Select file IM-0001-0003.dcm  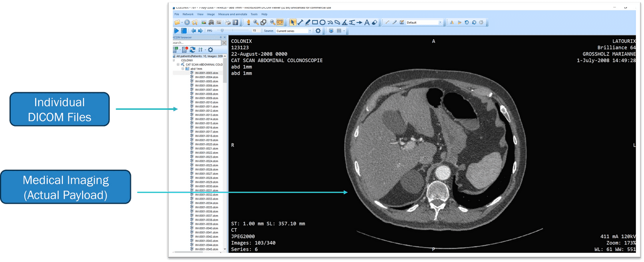[x=206, y=73]
